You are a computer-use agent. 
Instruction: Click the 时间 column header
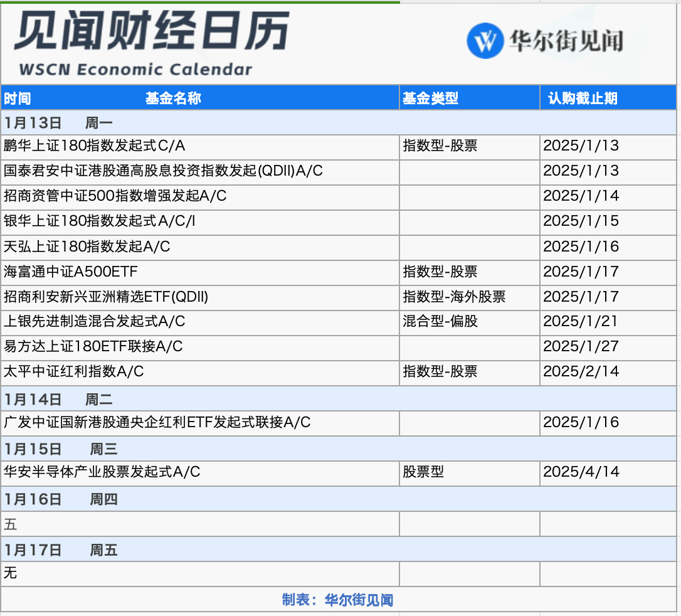point(18,98)
